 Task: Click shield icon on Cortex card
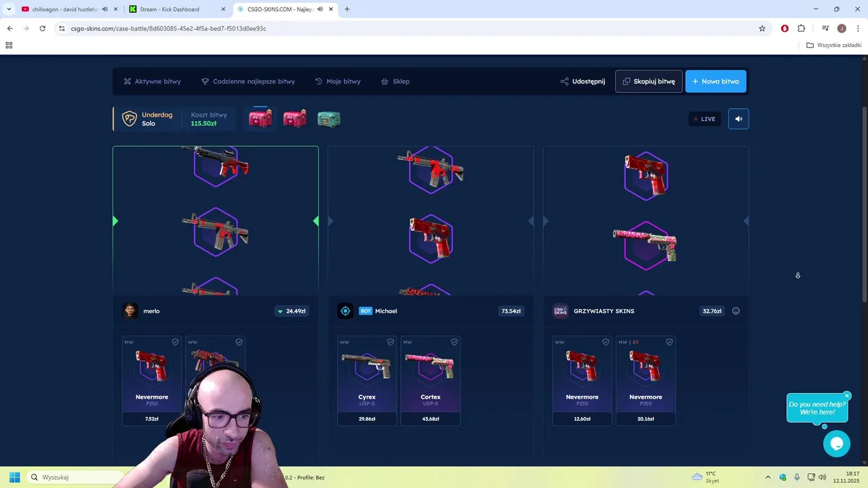pos(454,342)
